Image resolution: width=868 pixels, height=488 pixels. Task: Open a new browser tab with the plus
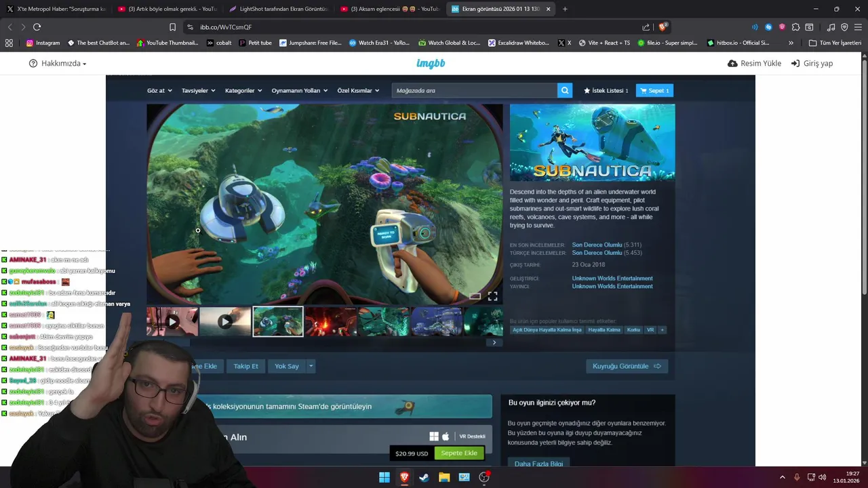(x=565, y=9)
